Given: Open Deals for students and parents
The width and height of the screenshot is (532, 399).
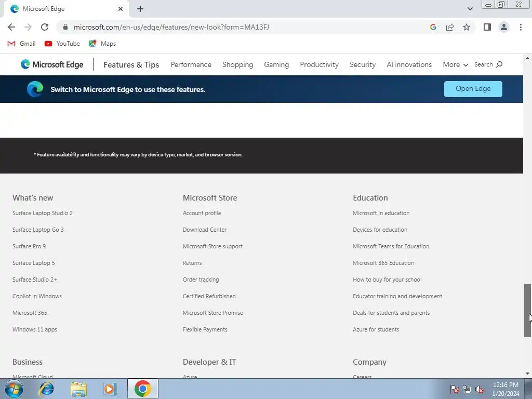Looking at the screenshot, I should 391,313.
